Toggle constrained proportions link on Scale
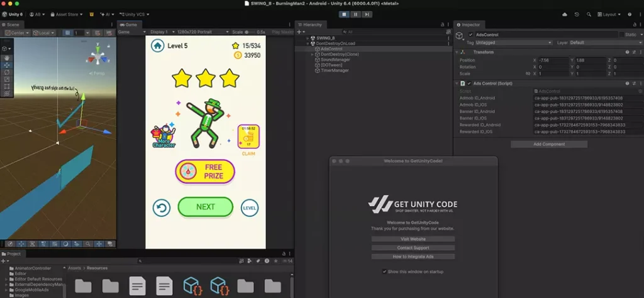Viewport: 644px width, 298px height. [528, 74]
